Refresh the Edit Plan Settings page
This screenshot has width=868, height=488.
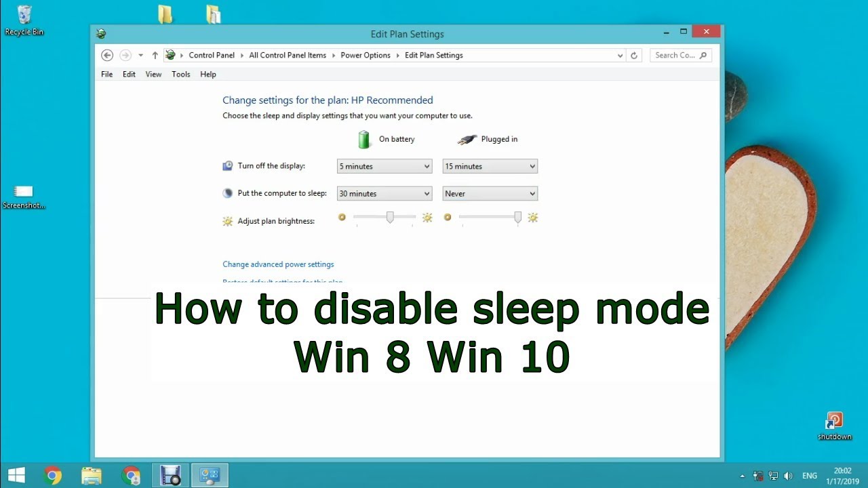pyautogui.click(x=634, y=56)
